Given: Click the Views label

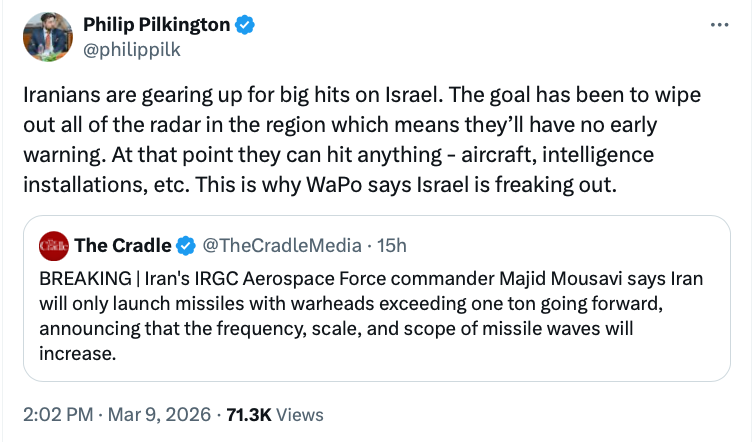Looking at the screenshot, I should [299, 414].
